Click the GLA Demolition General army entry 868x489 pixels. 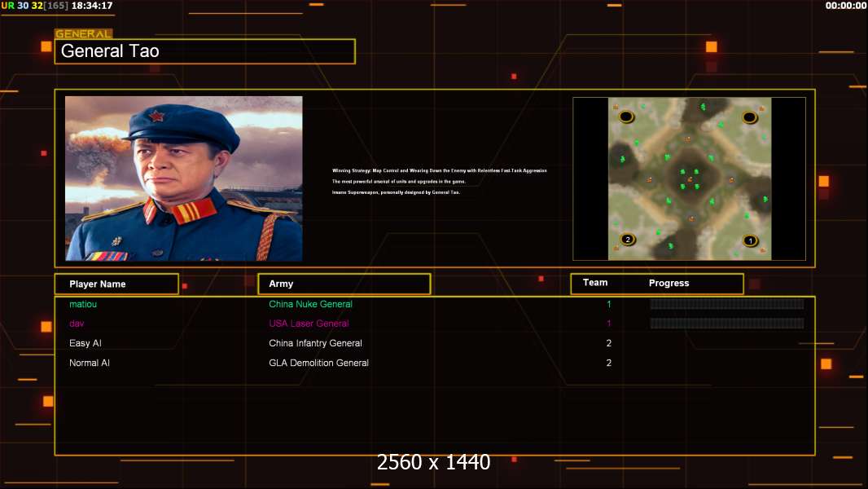(319, 363)
